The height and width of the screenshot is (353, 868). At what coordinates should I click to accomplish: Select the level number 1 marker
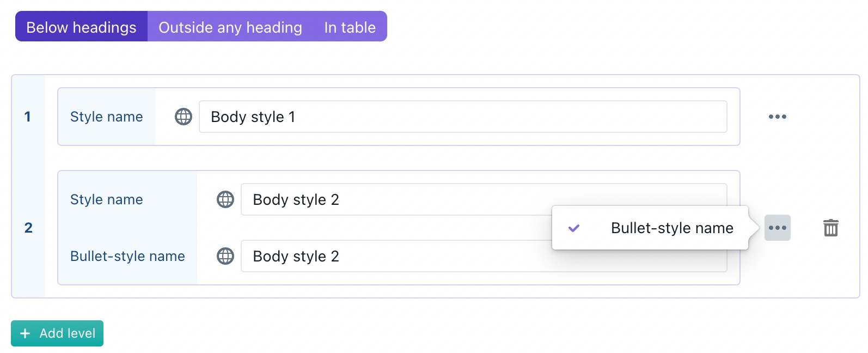pos(28,117)
